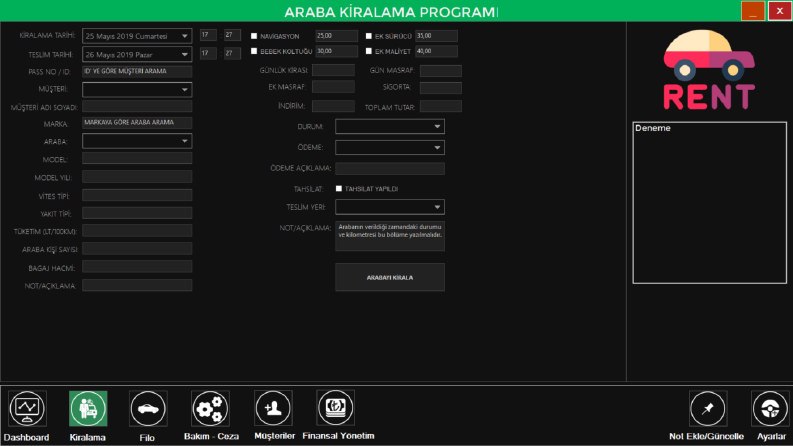Minimize the Araba Kiralama window
This screenshot has height=446, width=793.
753,11
